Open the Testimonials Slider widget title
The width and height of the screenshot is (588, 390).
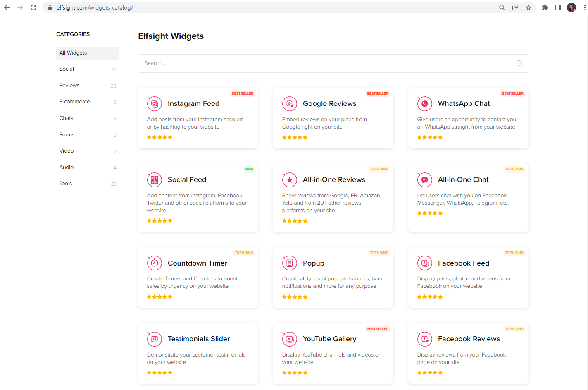click(x=199, y=339)
